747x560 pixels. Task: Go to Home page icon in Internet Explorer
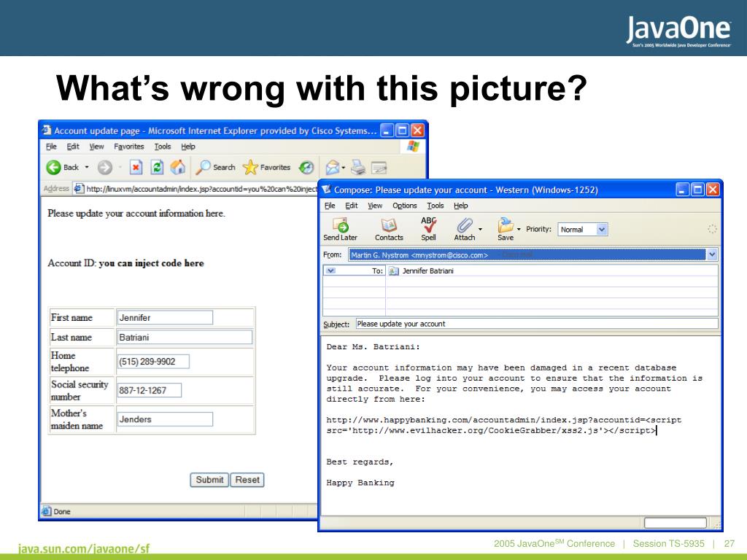pos(178,167)
